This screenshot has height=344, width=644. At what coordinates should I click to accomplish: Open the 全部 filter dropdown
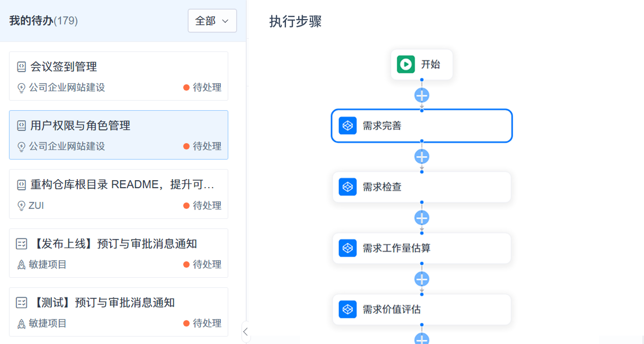pyautogui.click(x=212, y=21)
